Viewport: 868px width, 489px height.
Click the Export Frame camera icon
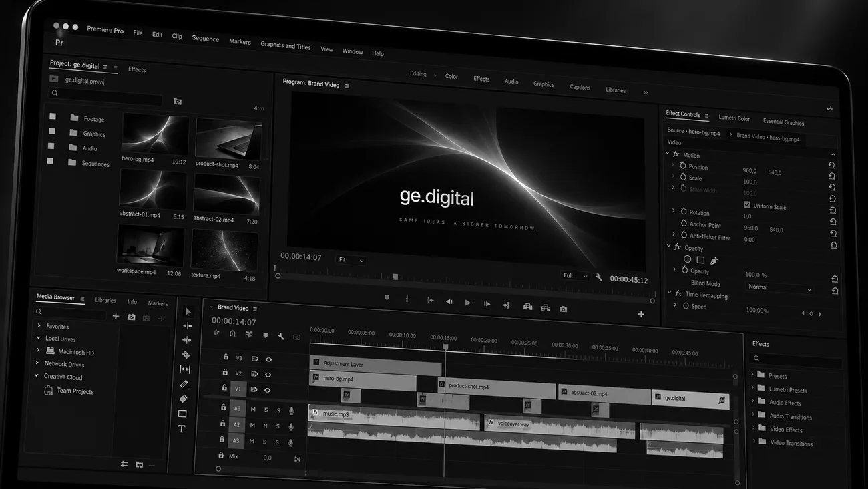pyautogui.click(x=564, y=309)
